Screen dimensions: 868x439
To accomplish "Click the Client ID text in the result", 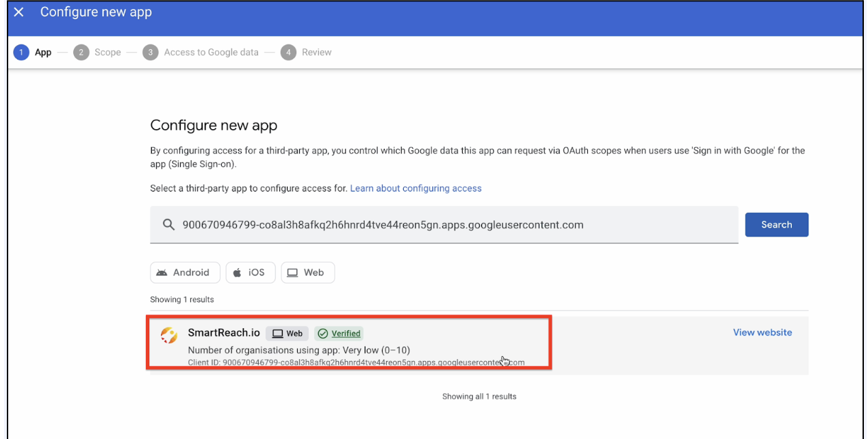I will click(x=356, y=362).
